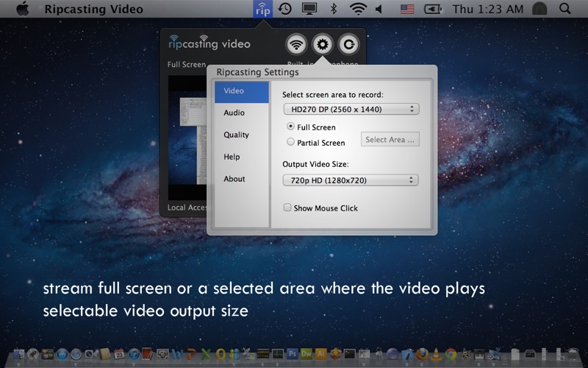Image resolution: width=588 pixels, height=368 pixels.
Task: Open the HD270 DP screen dropdown
Action: pos(351,109)
